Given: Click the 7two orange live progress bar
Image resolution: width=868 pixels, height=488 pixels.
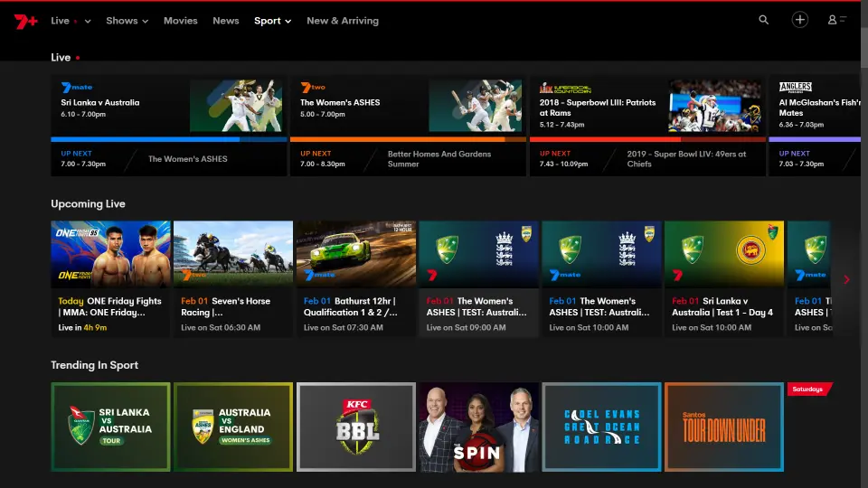Looking at the screenshot, I should pyautogui.click(x=408, y=139).
